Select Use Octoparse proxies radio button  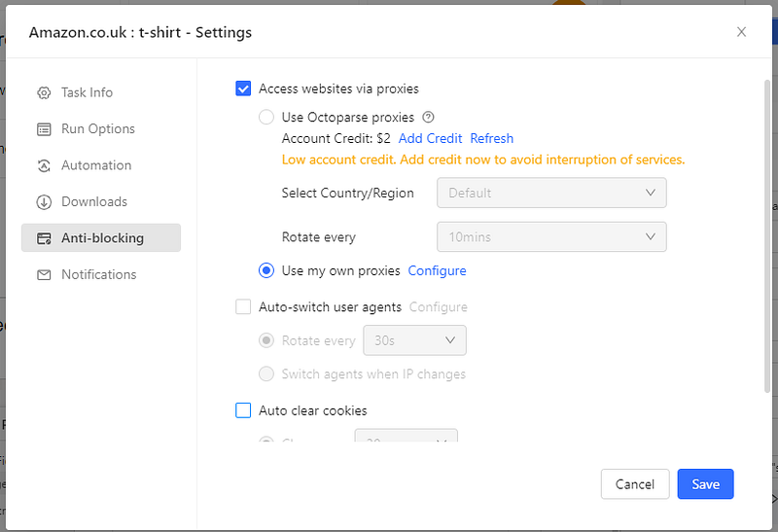tap(266, 118)
